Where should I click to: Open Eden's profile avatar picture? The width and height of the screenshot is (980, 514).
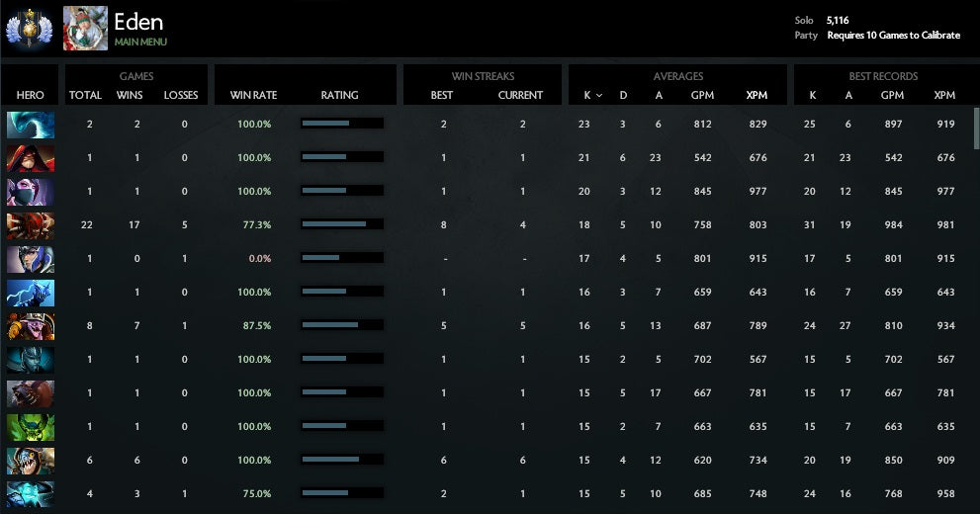(85, 28)
